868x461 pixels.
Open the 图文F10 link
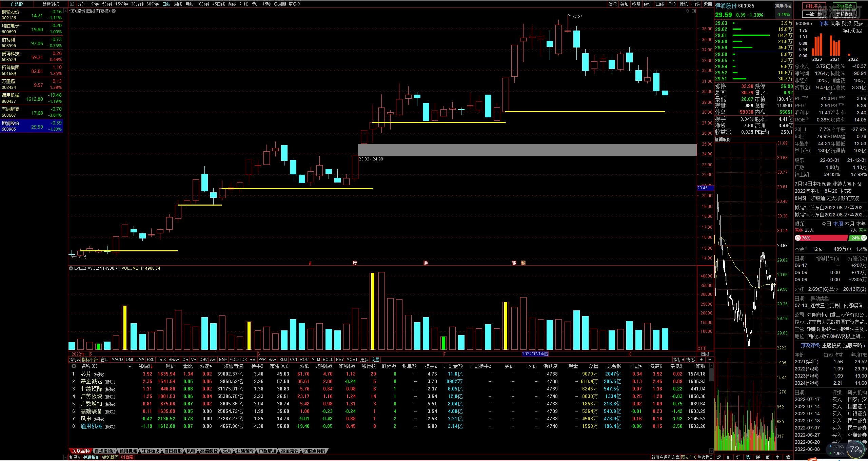coord(689,457)
